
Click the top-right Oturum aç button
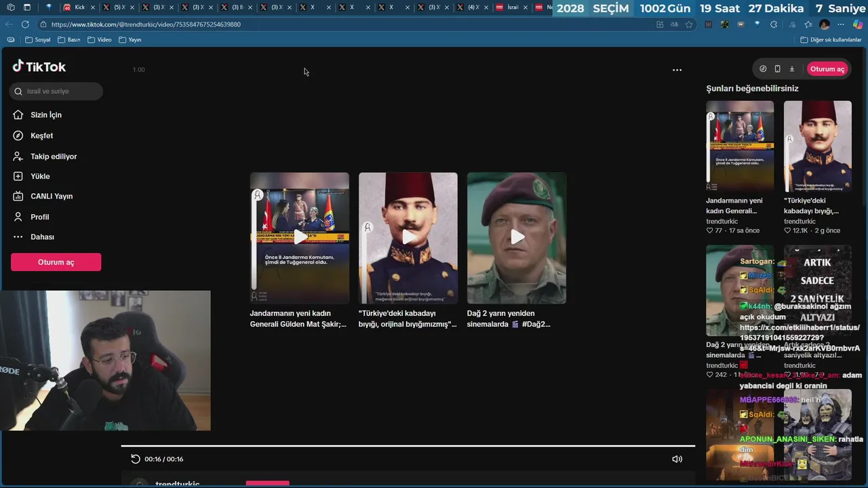[827, 69]
